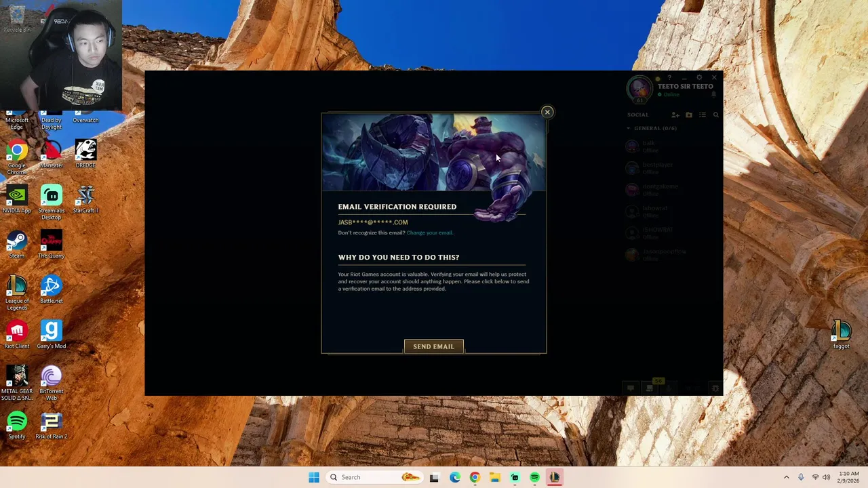This screenshot has width=868, height=488.
Task: Click the taskbar Search box
Action: point(374,477)
